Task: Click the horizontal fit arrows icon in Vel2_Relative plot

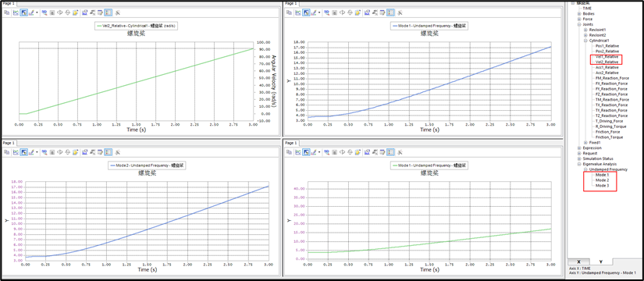Action: pyautogui.click(x=60, y=12)
